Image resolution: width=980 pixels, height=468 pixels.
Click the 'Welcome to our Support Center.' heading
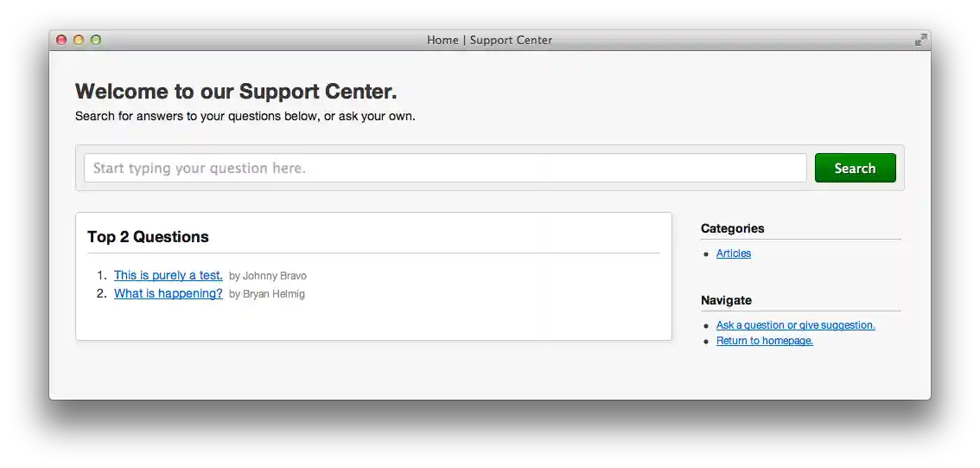pos(236,92)
